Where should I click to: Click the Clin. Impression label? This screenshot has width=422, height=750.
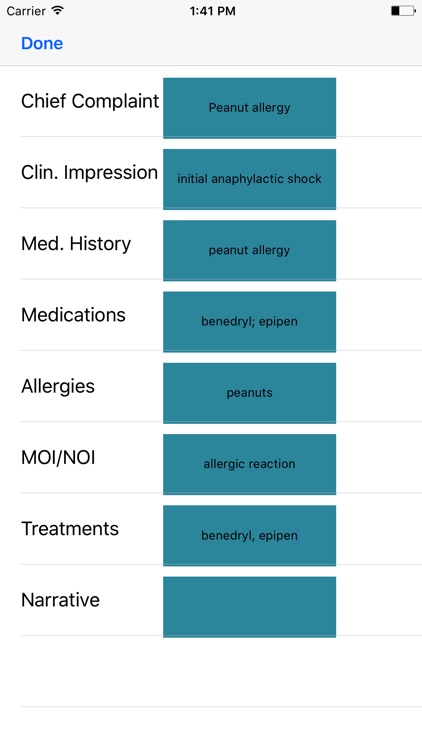[x=89, y=173]
